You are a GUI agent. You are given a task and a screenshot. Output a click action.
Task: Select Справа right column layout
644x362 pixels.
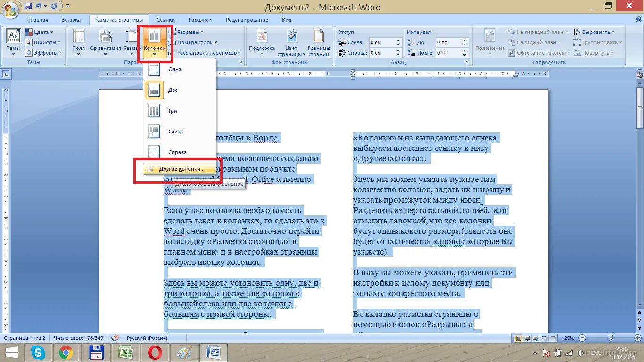coord(180,152)
